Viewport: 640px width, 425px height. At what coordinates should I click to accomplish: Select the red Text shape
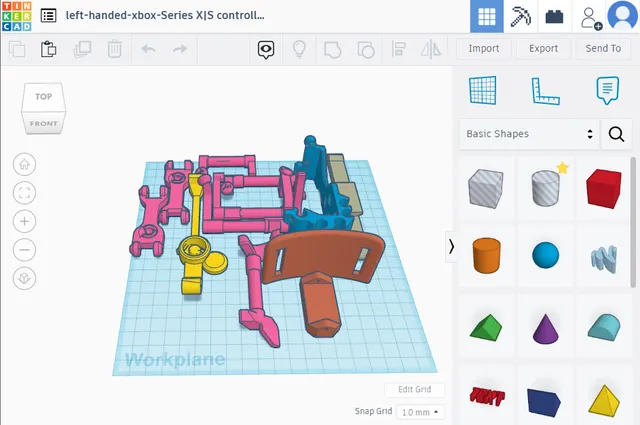pyautogui.click(x=487, y=396)
